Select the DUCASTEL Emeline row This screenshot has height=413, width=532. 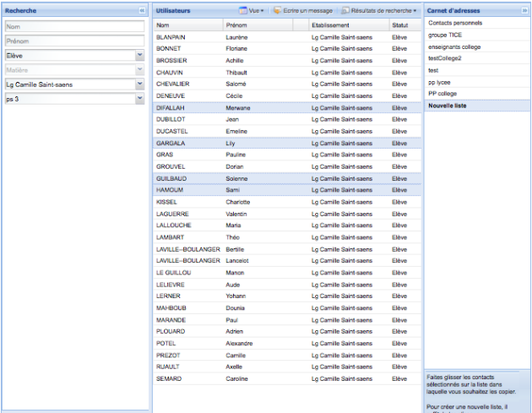pyautogui.click(x=287, y=131)
